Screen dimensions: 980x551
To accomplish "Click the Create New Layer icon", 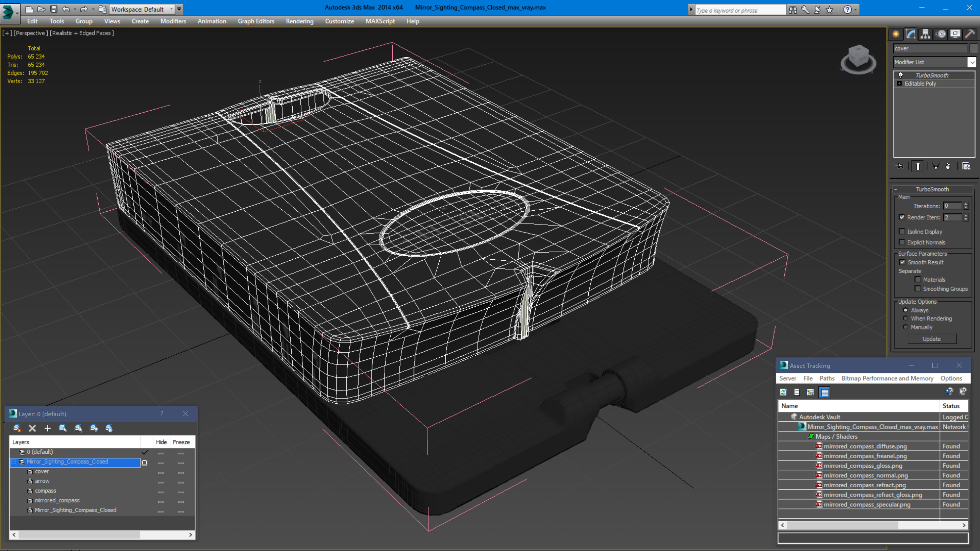I will (17, 428).
